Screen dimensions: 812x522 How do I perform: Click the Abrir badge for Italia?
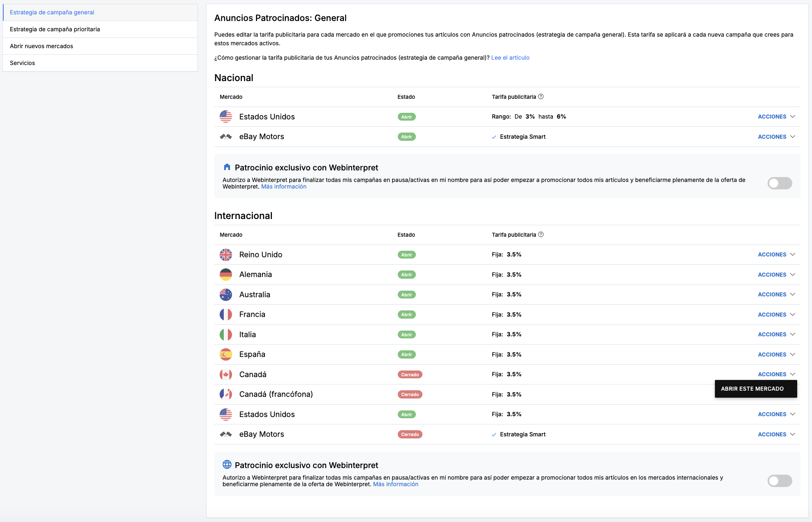[x=407, y=335]
